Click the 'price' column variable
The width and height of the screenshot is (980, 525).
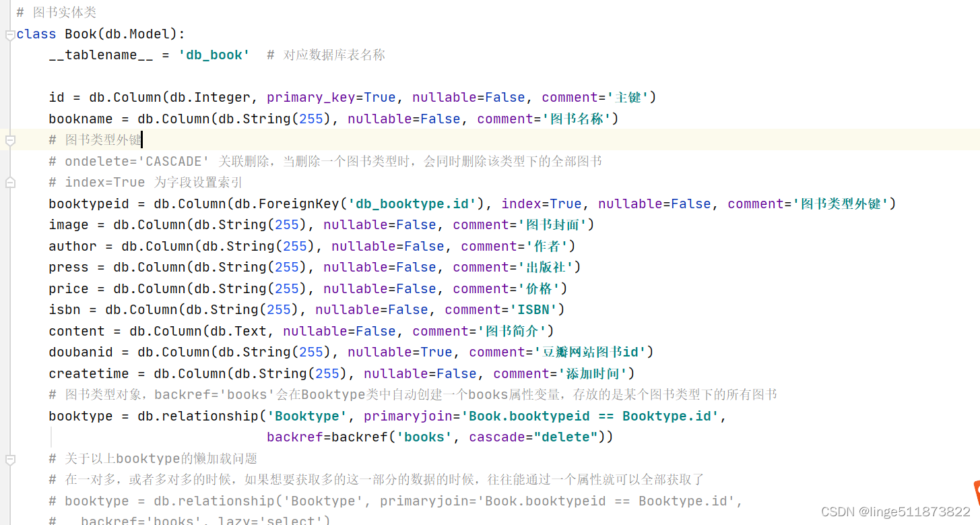[x=69, y=289]
